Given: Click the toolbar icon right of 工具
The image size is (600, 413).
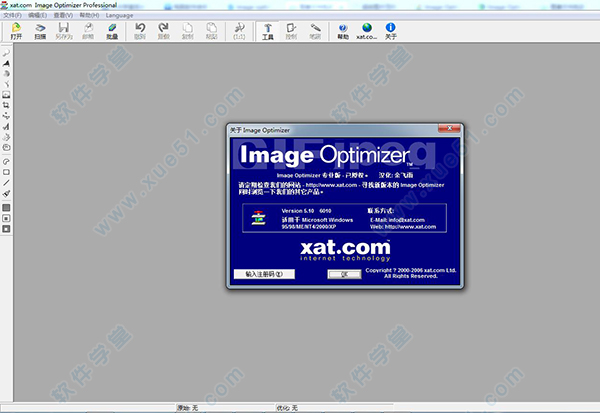Looking at the screenshot, I should click(291, 31).
